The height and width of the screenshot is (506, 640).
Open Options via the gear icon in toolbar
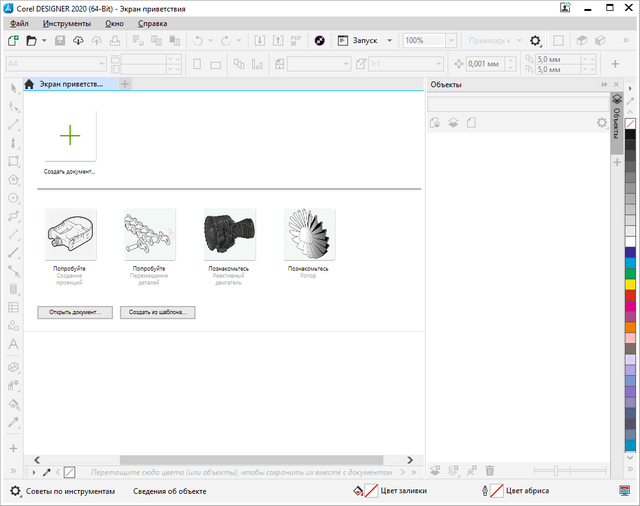pyautogui.click(x=536, y=41)
